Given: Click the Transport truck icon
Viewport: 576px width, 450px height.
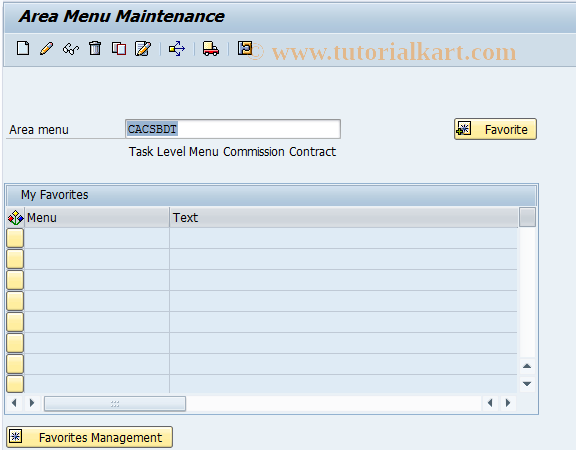Looking at the screenshot, I should click(x=210, y=48).
